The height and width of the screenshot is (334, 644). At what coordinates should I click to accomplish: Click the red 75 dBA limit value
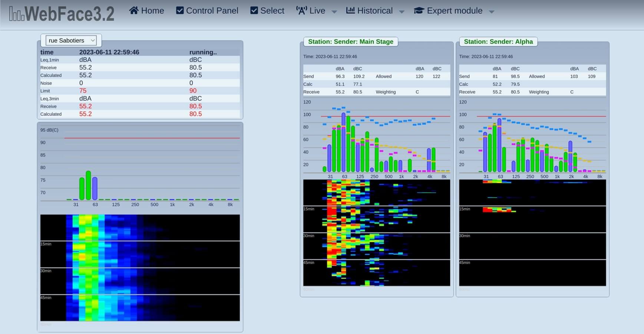pos(83,91)
